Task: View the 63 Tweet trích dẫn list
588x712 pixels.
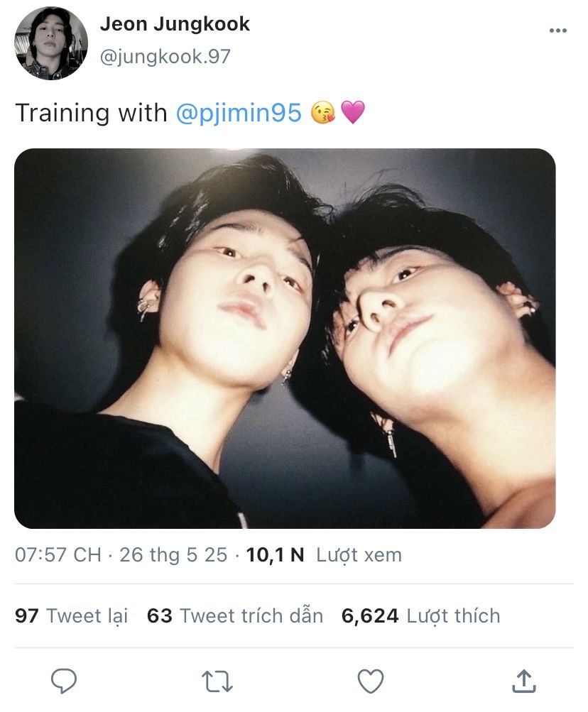Action: coord(235,615)
